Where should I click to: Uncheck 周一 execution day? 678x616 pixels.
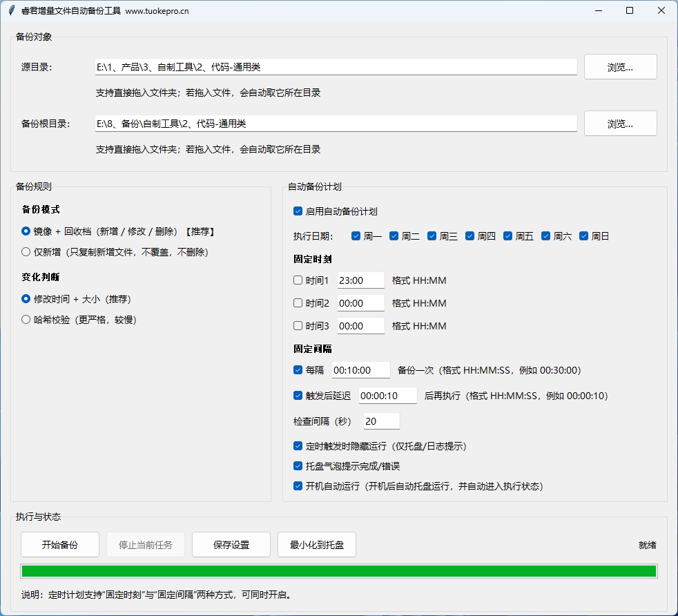pos(356,236)
